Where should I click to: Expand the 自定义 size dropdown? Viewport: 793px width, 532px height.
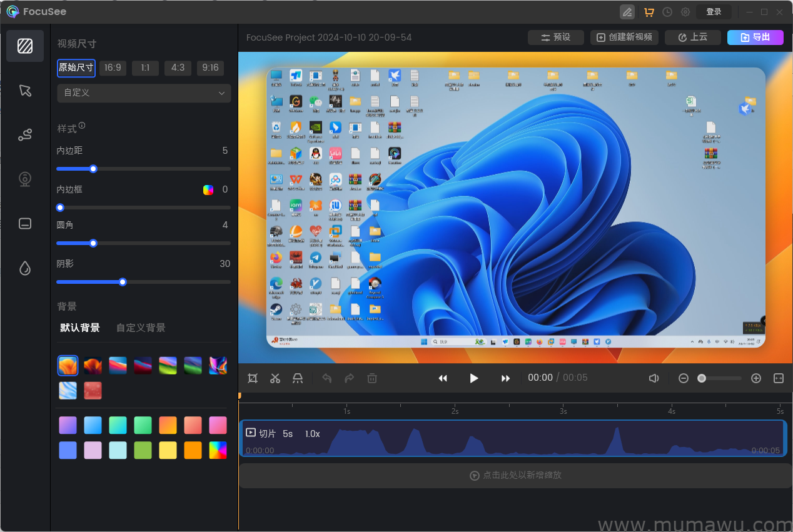(144, 93)
